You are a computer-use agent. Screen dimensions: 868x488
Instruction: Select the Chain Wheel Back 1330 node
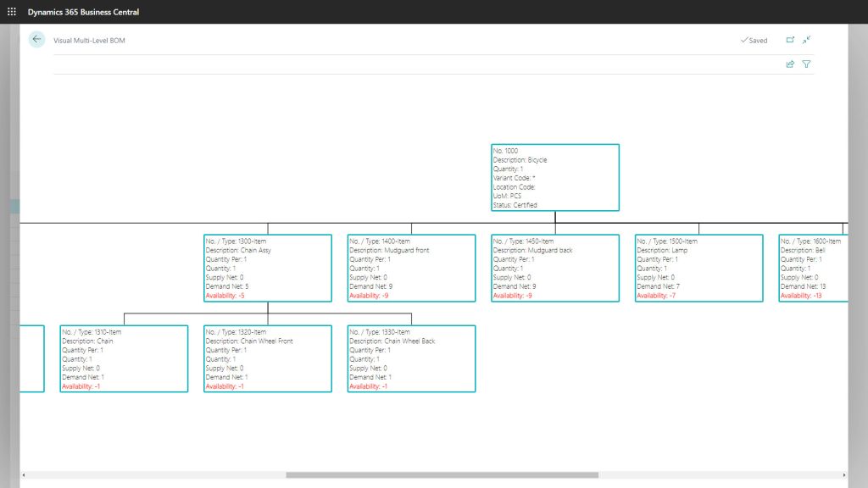[411, 358]
